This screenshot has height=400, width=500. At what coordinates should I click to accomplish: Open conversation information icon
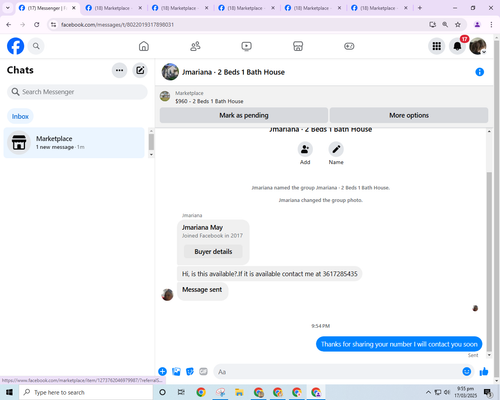pyautogui.click(x=479, y=72)
